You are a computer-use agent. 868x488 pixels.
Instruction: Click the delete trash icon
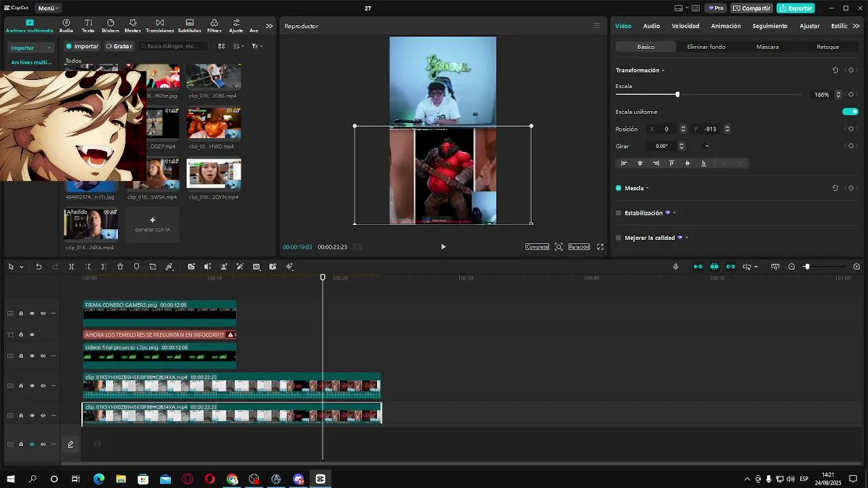tap(120, 267)
